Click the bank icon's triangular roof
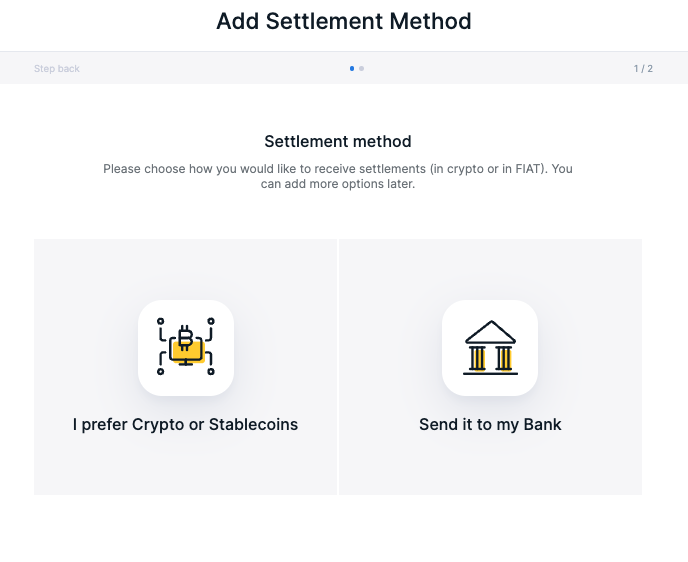 pyautogui.click(x=491, y=332)
